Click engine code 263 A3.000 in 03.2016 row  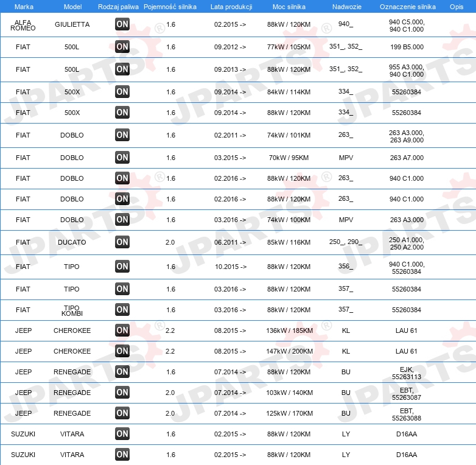tap(407, 220)
